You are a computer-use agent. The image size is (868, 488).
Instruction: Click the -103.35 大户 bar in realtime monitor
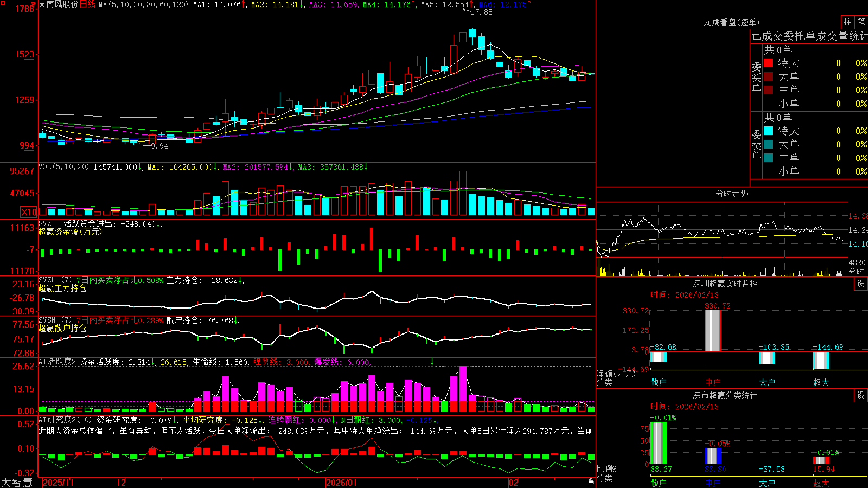pos(767,358)
